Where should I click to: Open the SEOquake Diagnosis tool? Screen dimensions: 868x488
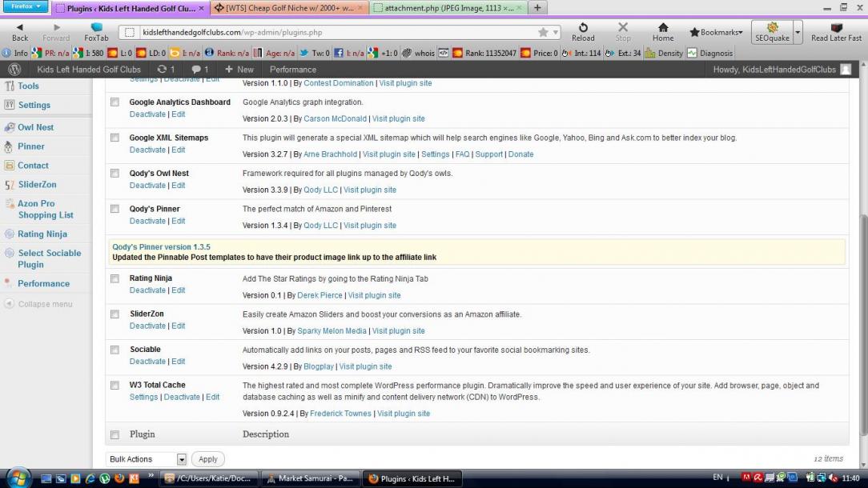tap(709, 53)
